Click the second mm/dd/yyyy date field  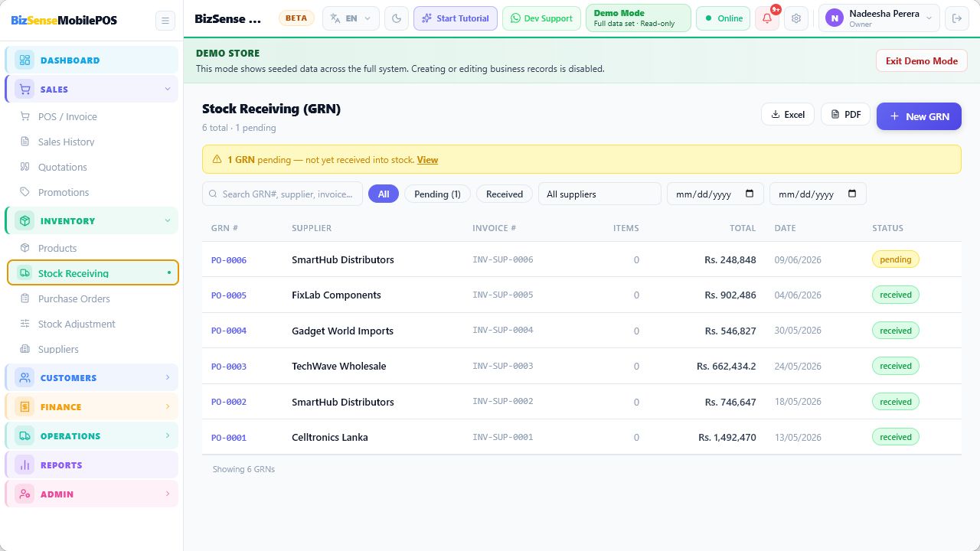click(818, 194)
